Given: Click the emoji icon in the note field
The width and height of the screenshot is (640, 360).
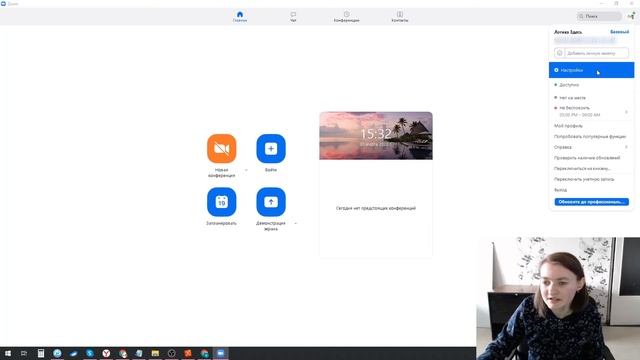Looking at the screenshot, I should [560, 53].
